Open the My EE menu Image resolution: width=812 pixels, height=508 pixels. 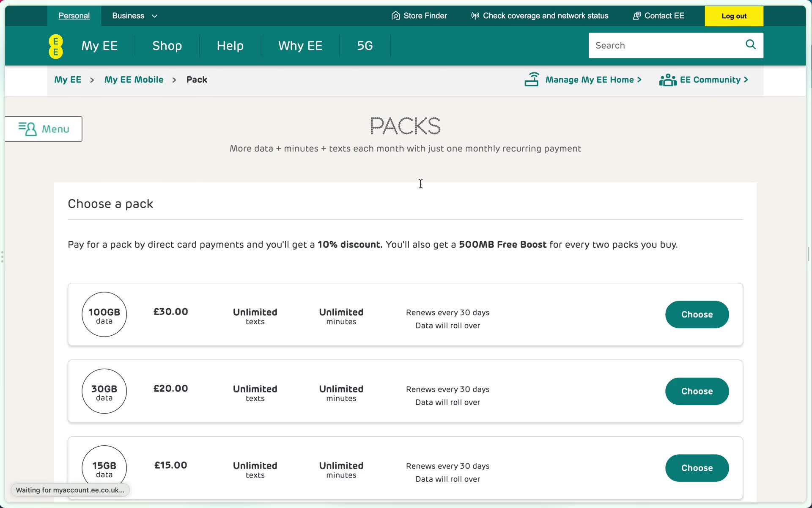pos(99,46)
